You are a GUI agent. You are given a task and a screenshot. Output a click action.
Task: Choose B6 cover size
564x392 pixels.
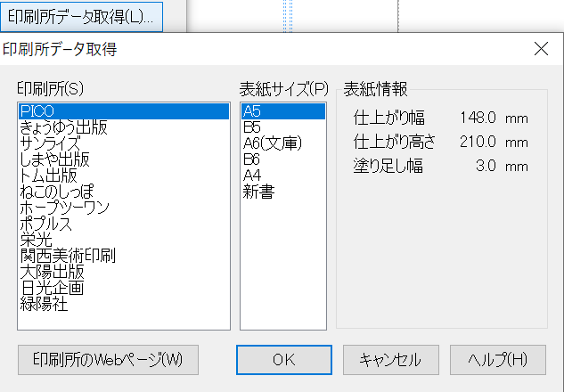(x=283, y=159)
